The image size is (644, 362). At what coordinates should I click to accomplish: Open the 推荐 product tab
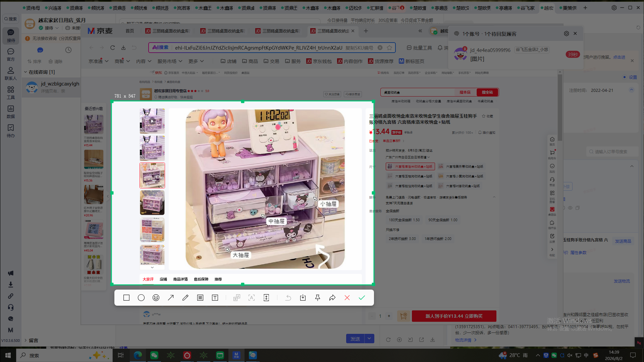pyautogui.click(x=218, y=279)
